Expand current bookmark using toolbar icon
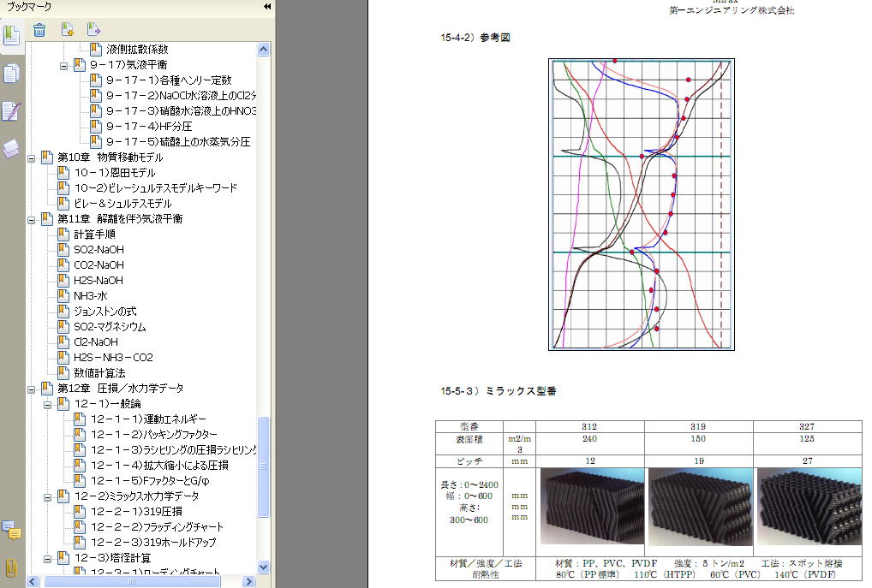Image resolution: width=872 pixels, height=588 pixels. click(x=93, y=29)
